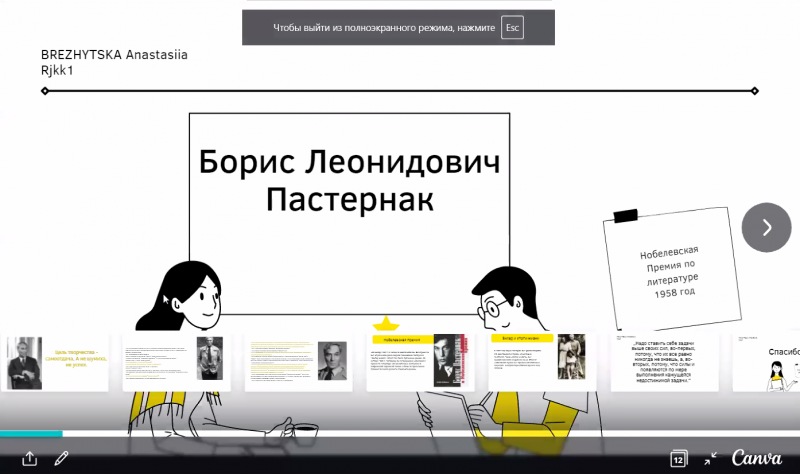Open thumbnail with yellow highlighted text and portrait
This screenshot has height=474, width=800.
(298, 362)
